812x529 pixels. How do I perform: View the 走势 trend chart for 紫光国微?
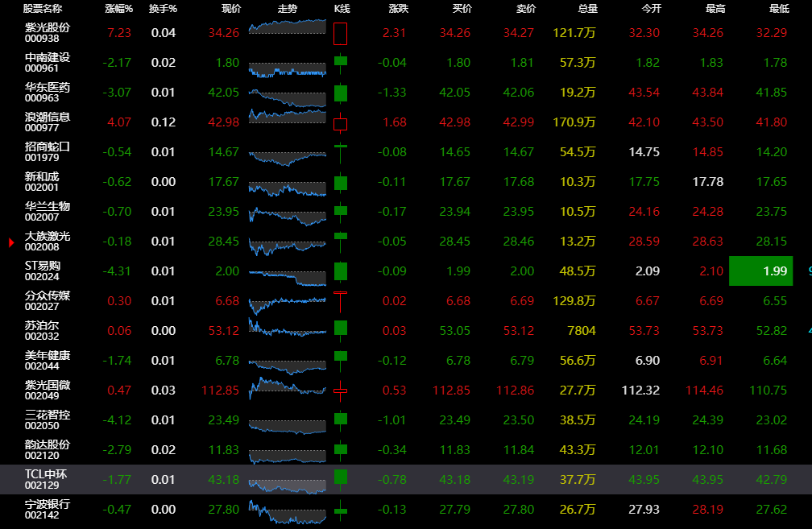pyautogui.click(x=288, y=388)
